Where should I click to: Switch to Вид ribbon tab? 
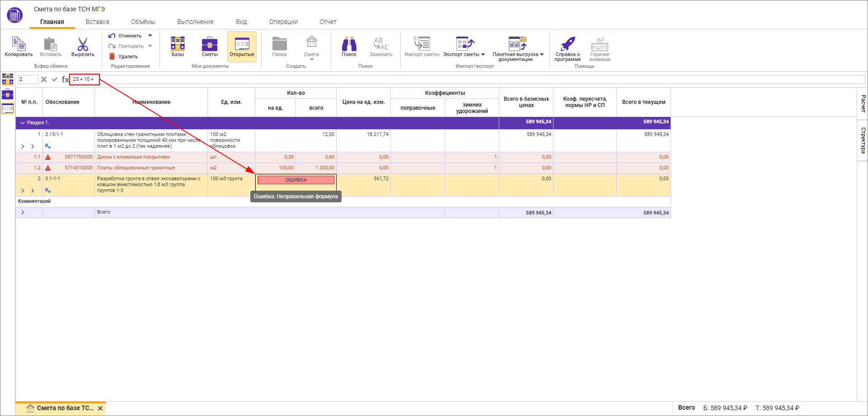(x=241, y=22)
